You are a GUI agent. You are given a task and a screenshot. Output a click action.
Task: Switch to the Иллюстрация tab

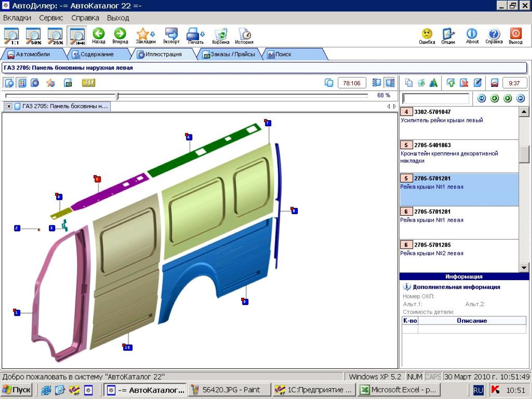(164, 54)
